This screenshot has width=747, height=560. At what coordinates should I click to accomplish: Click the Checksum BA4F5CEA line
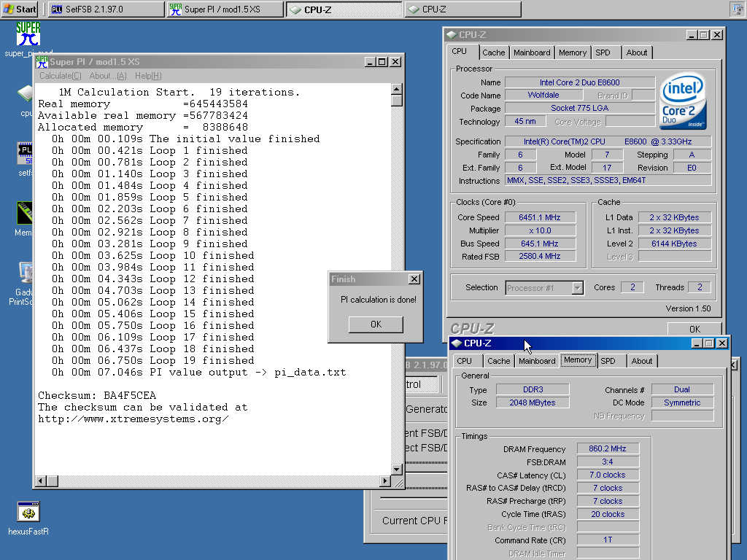(x=97, y=396)
